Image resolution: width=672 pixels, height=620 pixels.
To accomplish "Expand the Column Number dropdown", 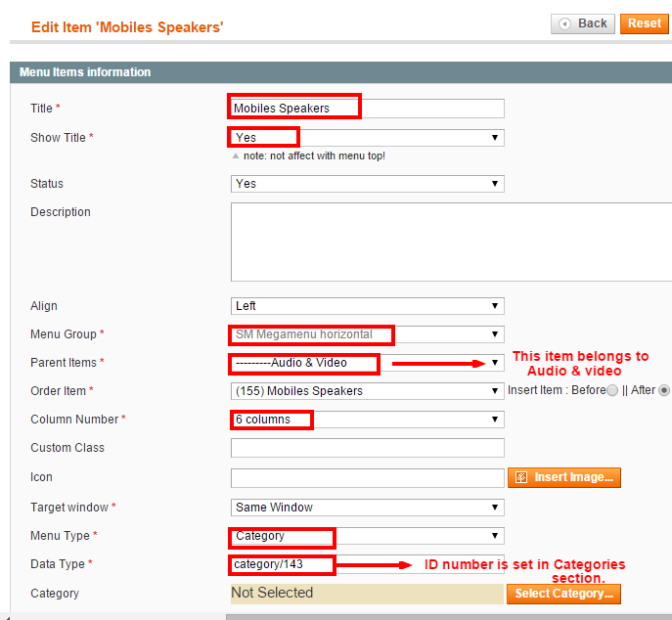I will [x=367, y=420].
